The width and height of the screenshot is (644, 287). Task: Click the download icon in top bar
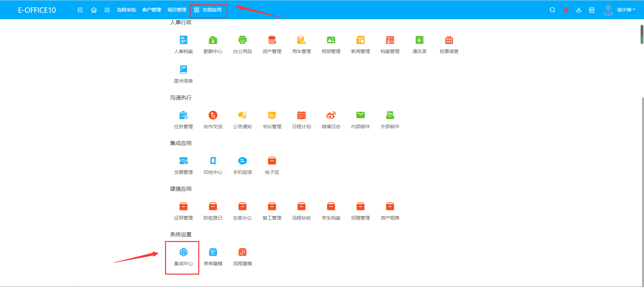(x=579, y=10)
